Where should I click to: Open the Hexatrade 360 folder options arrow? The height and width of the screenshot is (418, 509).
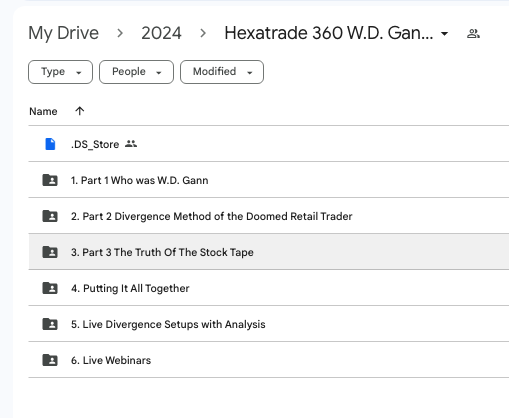point(444,33)
